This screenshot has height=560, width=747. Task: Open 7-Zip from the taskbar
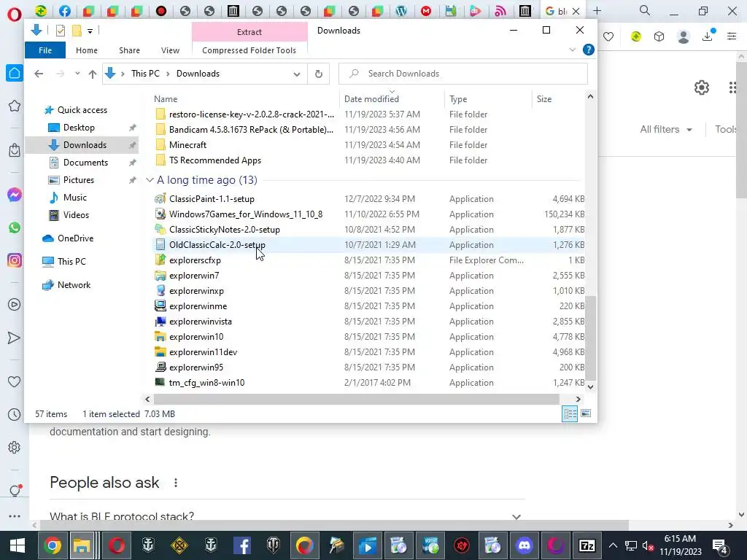[587, 545]
